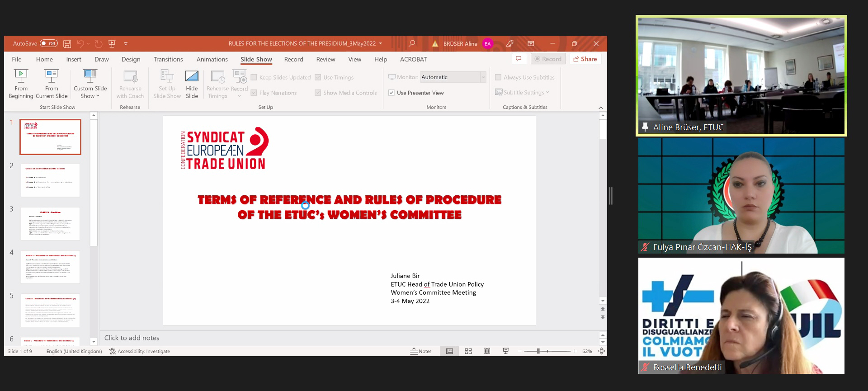
Task: Click Next Slide arrow on slide scrollbar
Action: [603, 317]
